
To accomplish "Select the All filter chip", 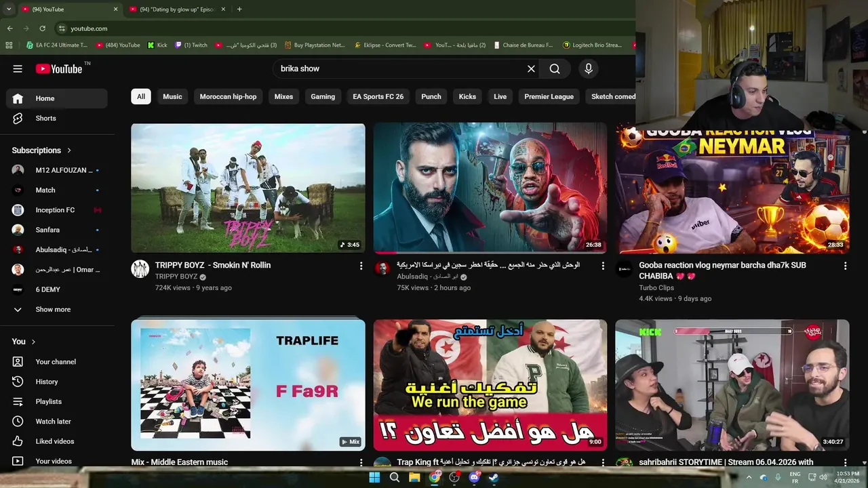I will tap(141, 97).
